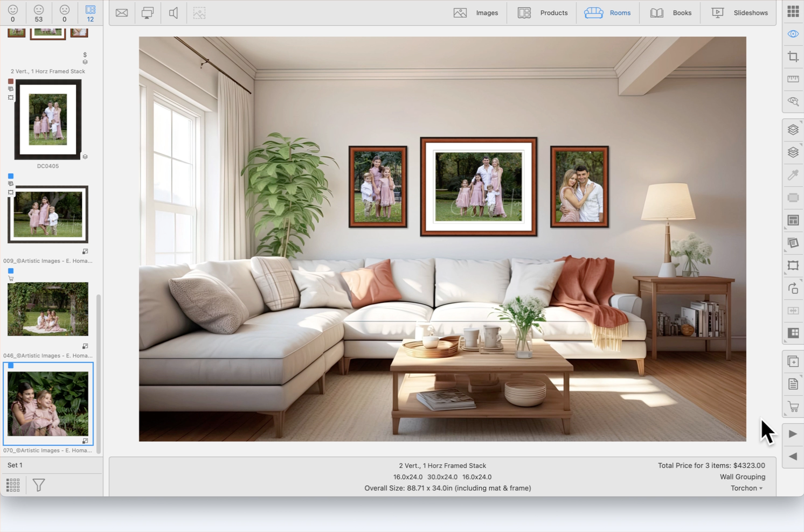Select the eyedropper color picker tool
804x532 pixels.
click(x=793, y=175)
